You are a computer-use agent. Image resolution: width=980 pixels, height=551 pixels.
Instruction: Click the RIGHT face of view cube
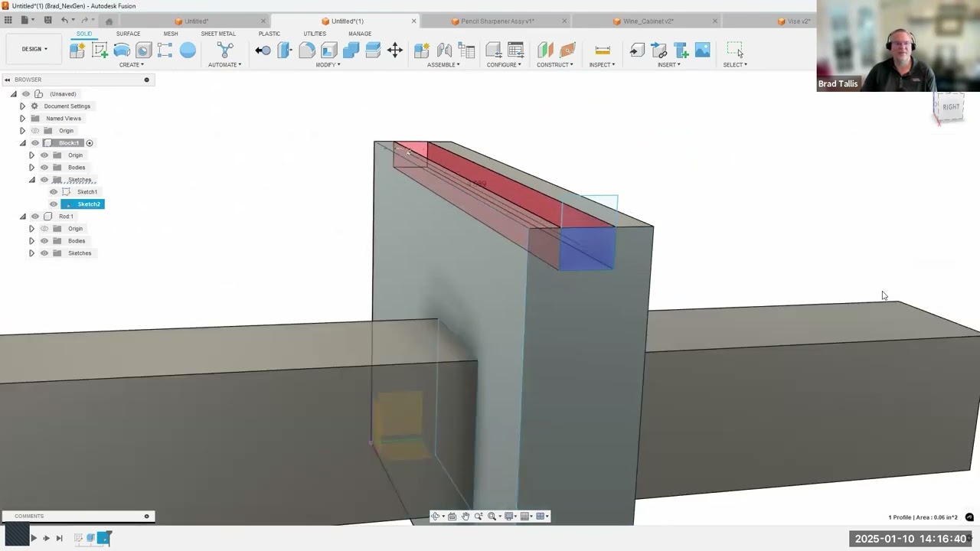pyautogui.click(x=951, y=107)
